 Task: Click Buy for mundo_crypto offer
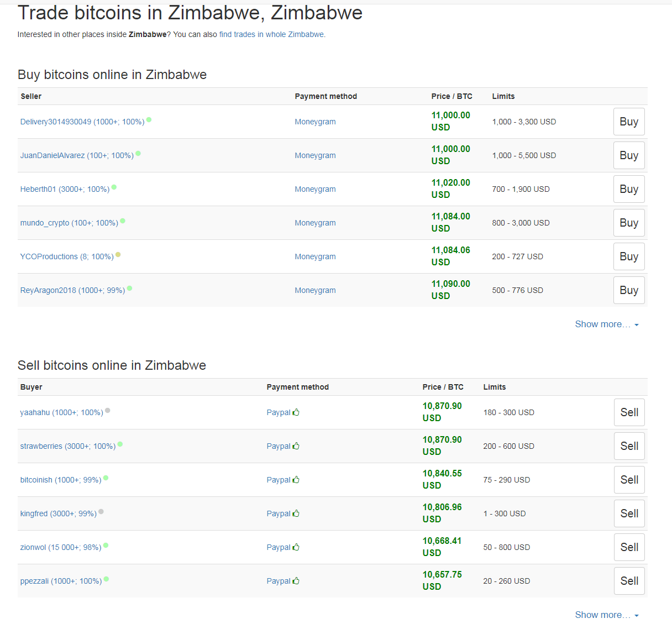629,223
